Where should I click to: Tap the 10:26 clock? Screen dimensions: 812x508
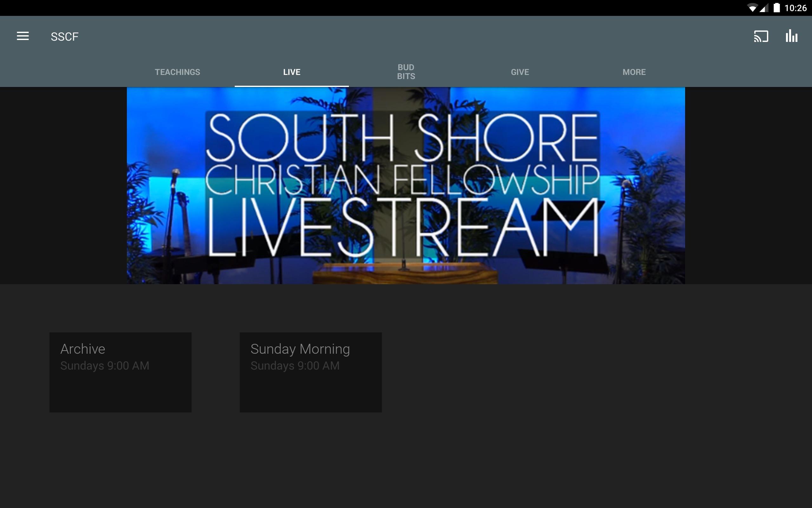[795, 8]
